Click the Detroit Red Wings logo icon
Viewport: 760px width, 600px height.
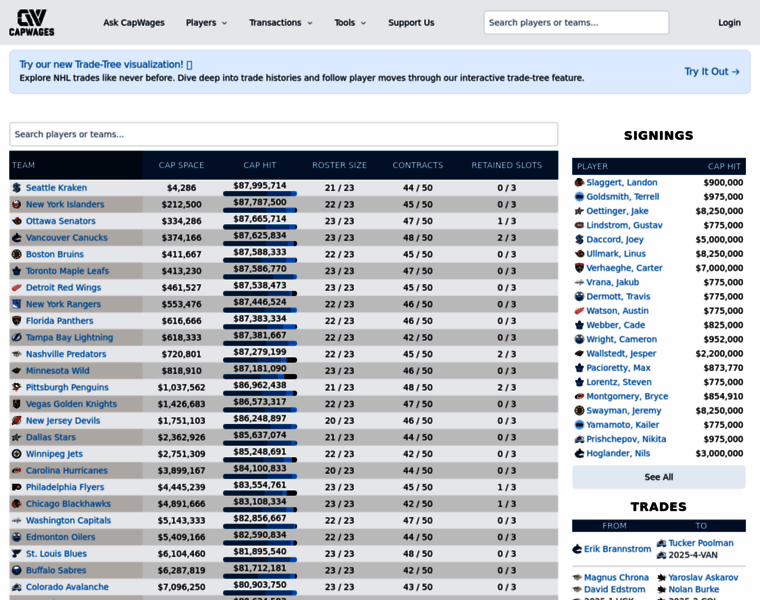[16, 288]
